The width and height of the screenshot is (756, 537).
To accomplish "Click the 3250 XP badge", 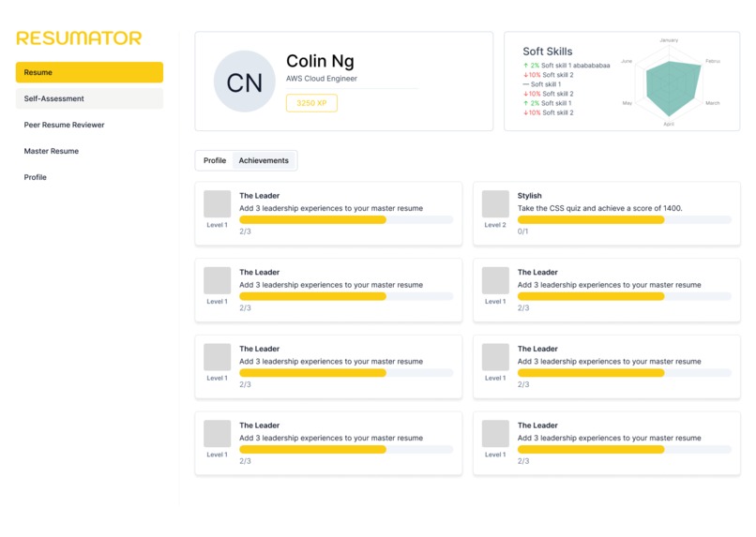I will click(311, 103).
